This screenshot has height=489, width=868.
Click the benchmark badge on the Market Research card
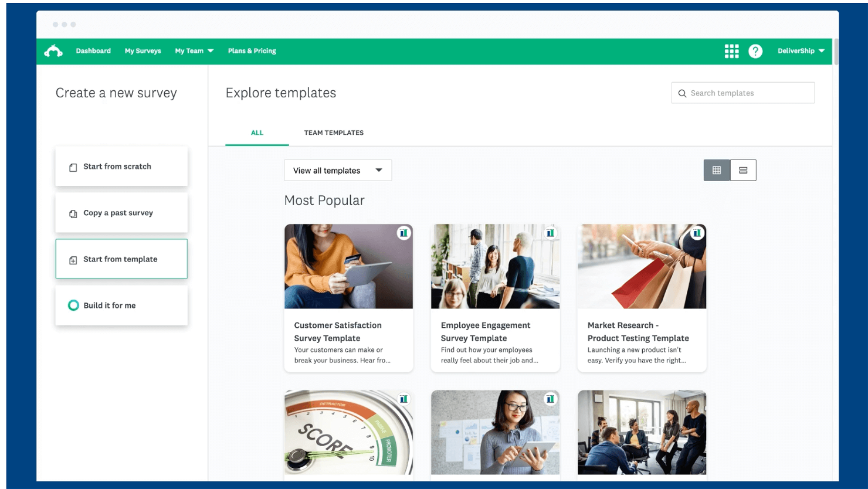coord(697,233)
